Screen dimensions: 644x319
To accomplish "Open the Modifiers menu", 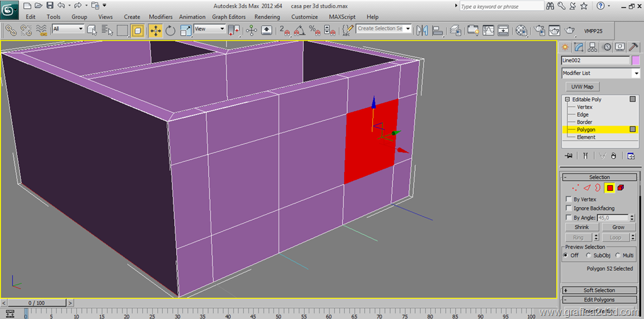I will pos(160,17).
